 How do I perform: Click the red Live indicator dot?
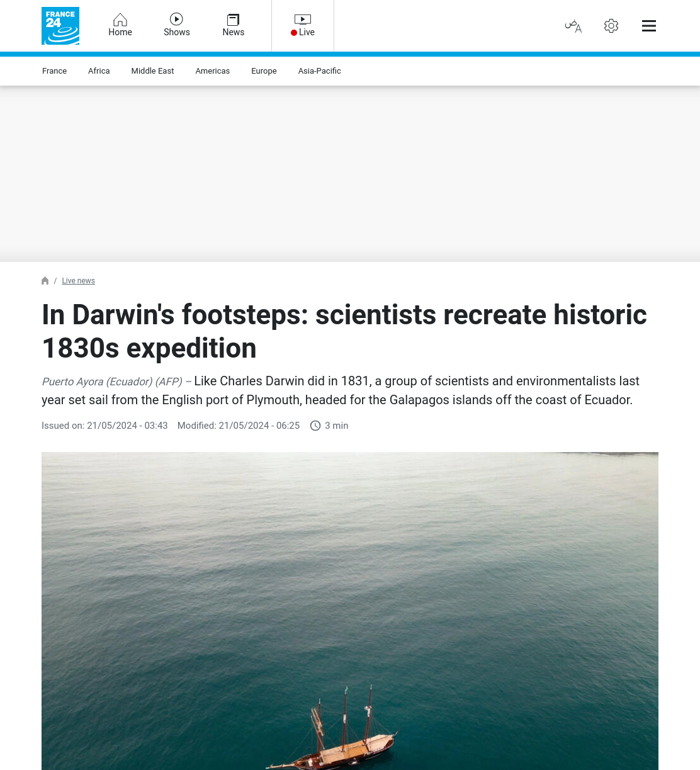tap(294, 33)
